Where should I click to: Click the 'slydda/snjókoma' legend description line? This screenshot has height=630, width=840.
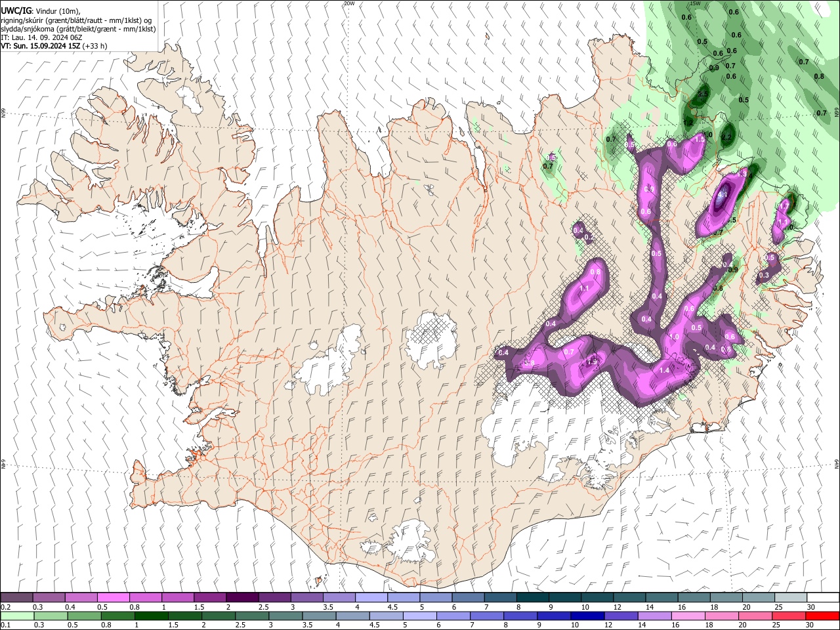pyautogui.click(x=78, y=29)
